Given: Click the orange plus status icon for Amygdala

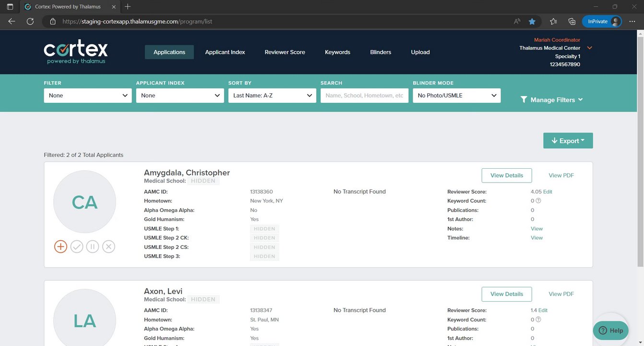Looking at the screenshot, I should [x=60, y=247].
